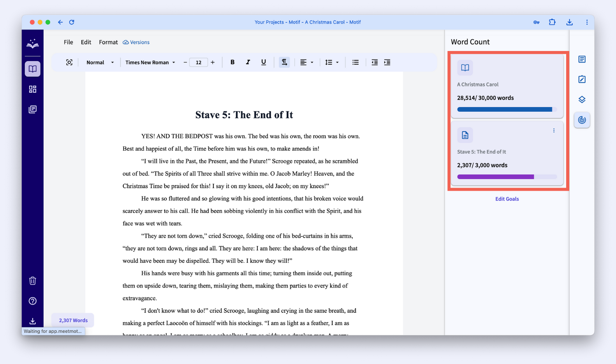Click the 2,307/ 3,000 words text

tap(482, 165)
